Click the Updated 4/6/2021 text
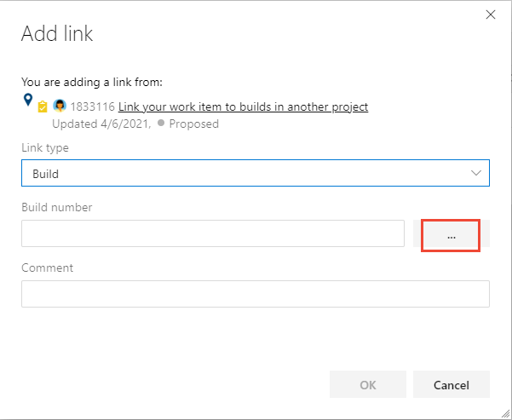This screenshot has width=512, height=420. [101, 124]
